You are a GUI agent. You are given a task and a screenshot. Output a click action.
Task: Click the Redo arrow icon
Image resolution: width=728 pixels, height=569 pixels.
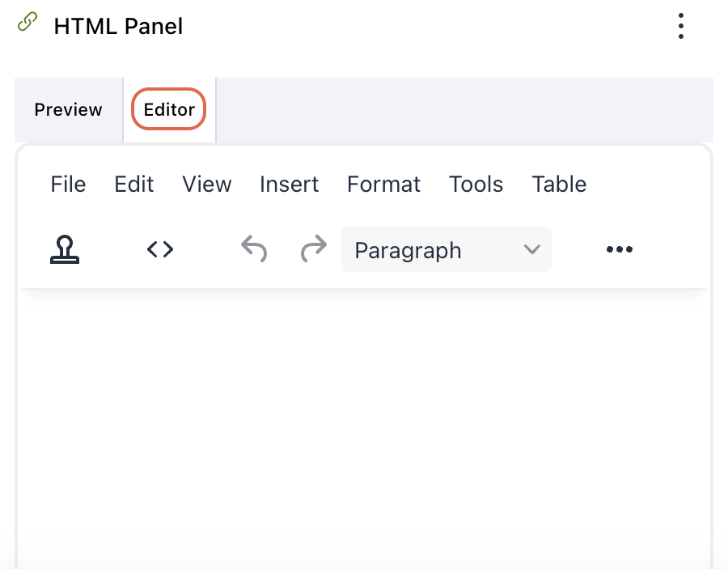click(314, 249)
